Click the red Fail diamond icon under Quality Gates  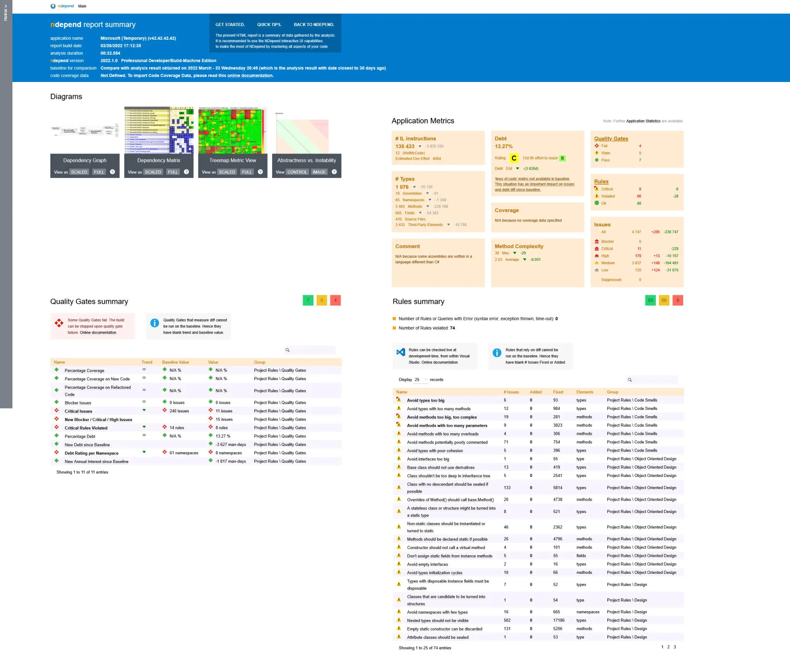click(x=597, y=146)
